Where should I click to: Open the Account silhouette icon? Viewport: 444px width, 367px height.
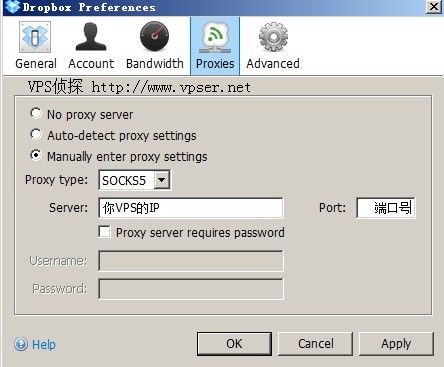(91, 37)
